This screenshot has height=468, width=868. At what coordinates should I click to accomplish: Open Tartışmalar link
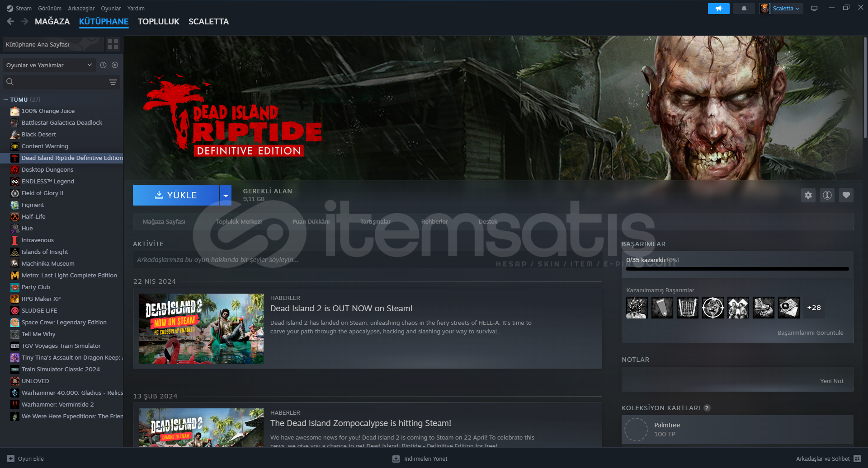[375, 221]
